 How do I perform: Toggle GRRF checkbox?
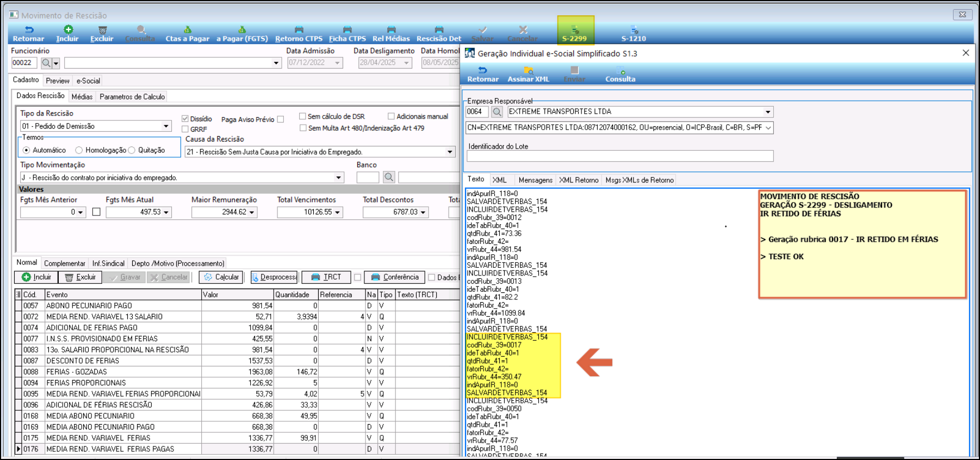[185, 129]
